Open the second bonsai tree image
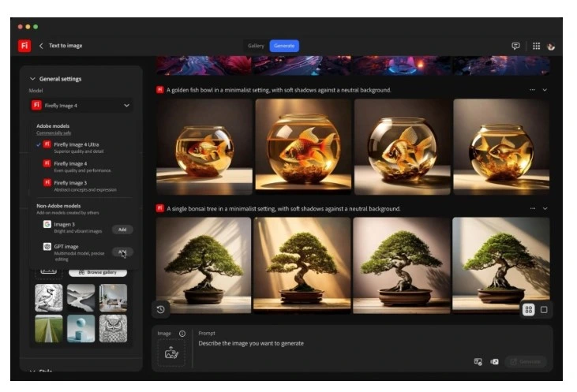Viewport: 577px width, 392px height. 302,265
